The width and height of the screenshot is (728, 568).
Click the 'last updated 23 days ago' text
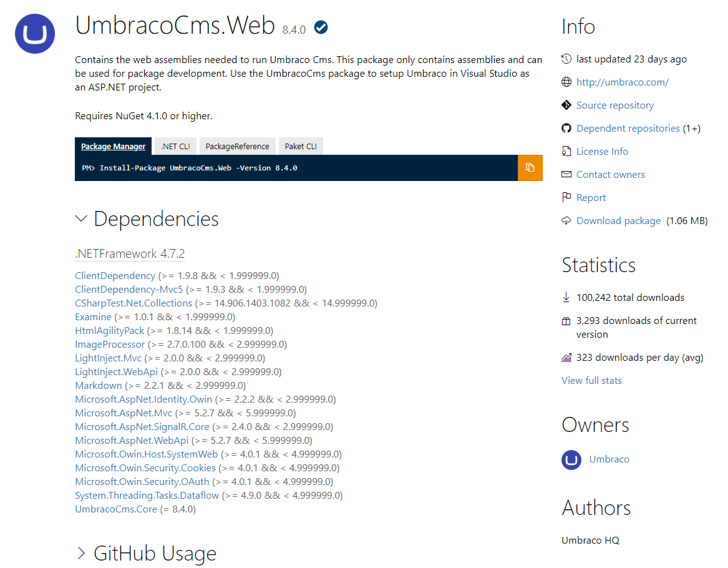[631, 59]
